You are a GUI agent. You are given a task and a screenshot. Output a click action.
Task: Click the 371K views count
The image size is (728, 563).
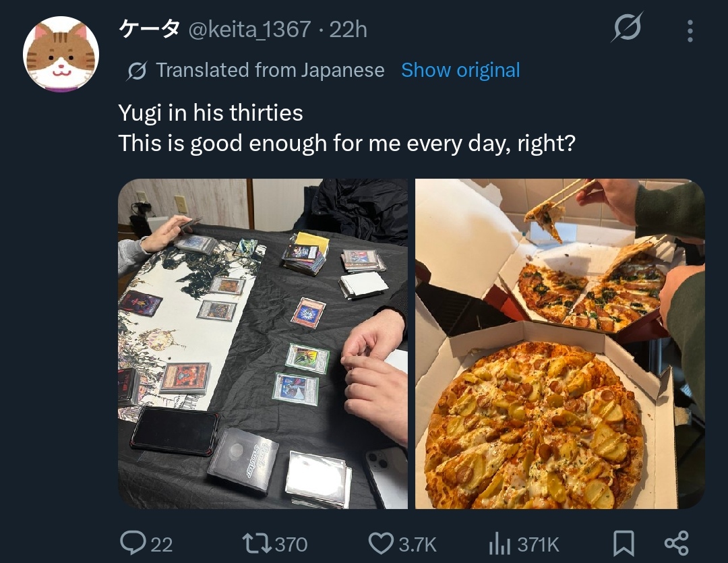click(538, 544)
